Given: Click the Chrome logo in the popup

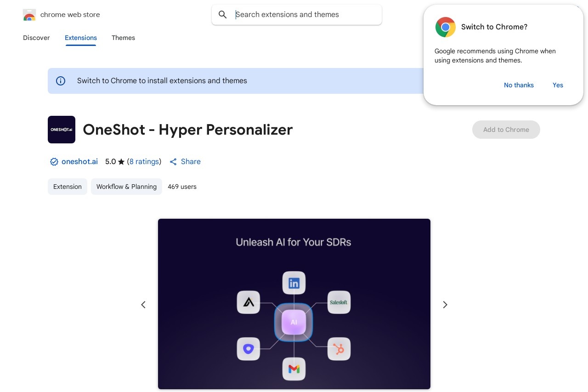Looking at the screenshot, I should (x=446, y=27).
